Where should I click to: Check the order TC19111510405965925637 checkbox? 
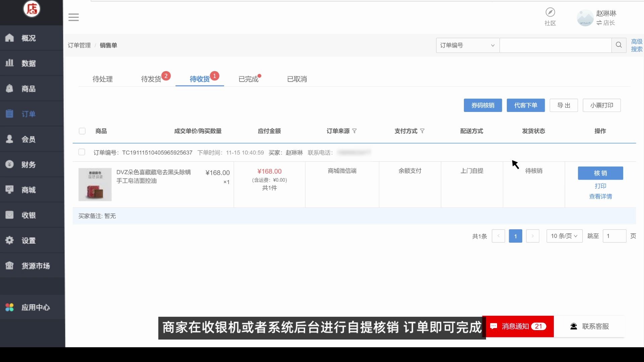[x=82, y=152]
